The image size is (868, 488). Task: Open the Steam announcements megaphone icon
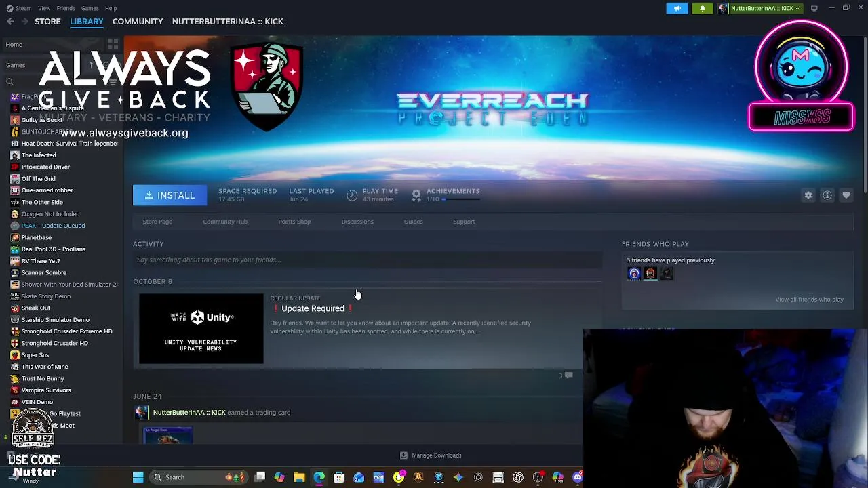(x=677, y=8)
